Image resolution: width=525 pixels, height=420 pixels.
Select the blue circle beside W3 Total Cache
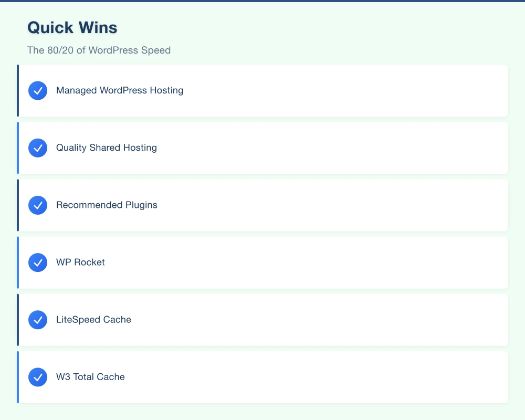point(38,377)
